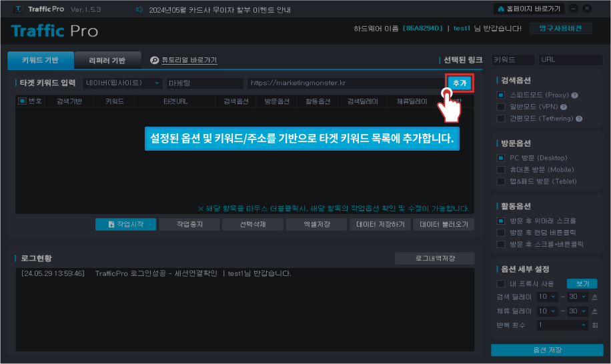The width and height of the screenshot is (611, 364).
Task: Enable 방문 후 스크롤+버튼클릭 option
Action: click(501, 244)
